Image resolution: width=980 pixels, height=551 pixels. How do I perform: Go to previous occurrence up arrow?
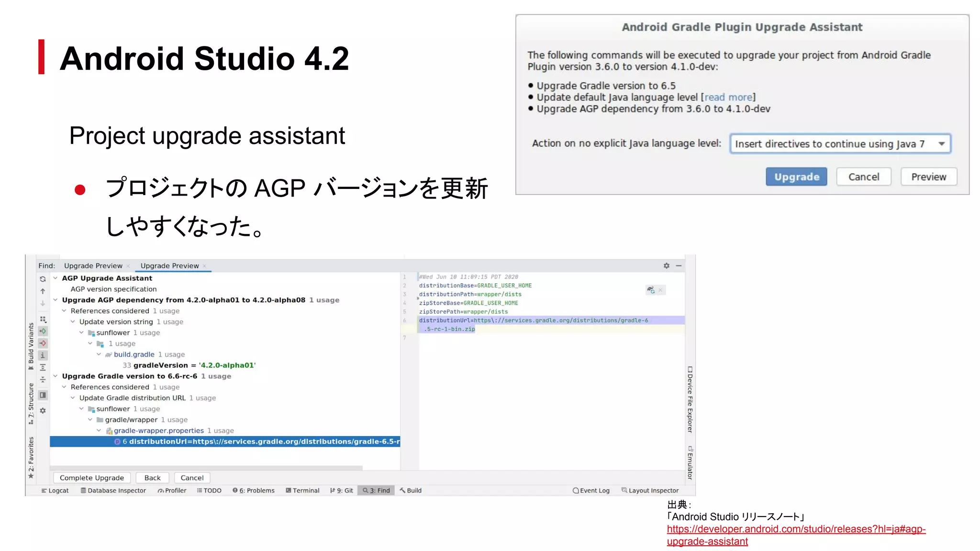tap(43, 291)
